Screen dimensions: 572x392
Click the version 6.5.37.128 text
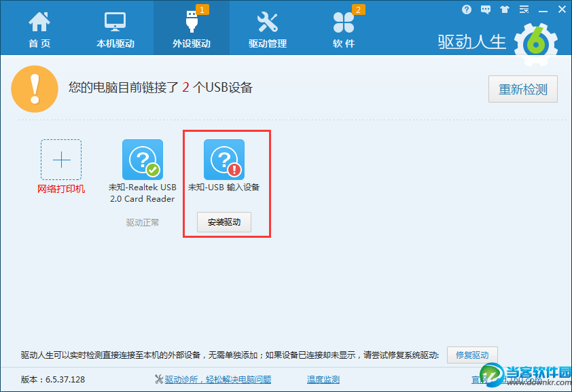[52, 380]
